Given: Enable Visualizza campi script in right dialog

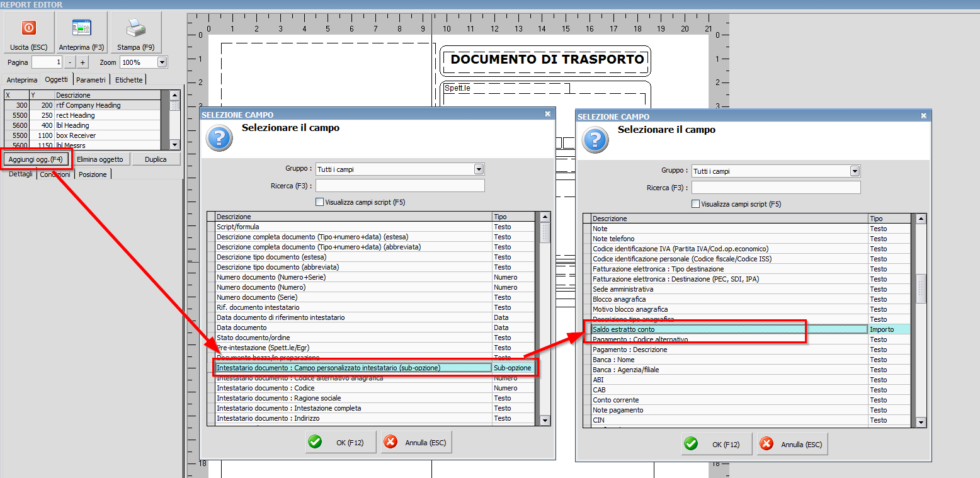Looking at the screenshot, I should point(695,204).
